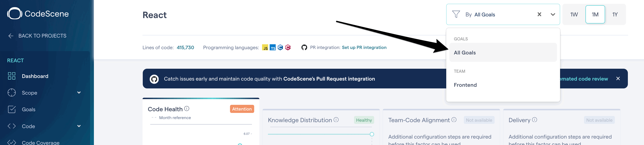This screenshot has height=145, width=644.
Task: Open Code Health info icon
Action: (187, 109)
